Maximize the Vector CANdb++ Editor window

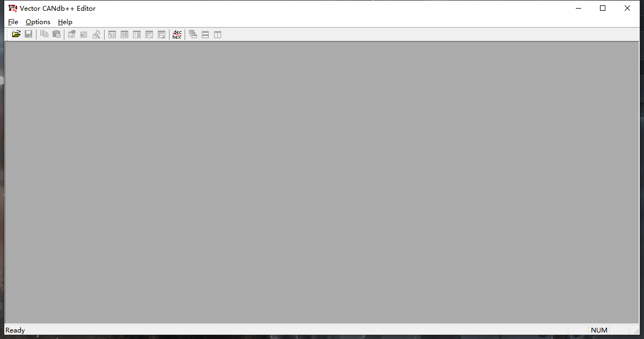(x=603, y=8)
